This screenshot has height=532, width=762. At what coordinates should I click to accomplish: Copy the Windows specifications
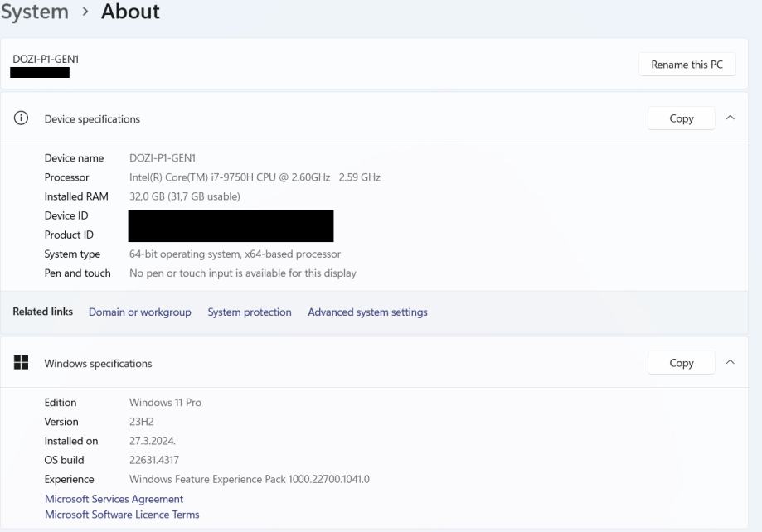(x=682, y=363)
